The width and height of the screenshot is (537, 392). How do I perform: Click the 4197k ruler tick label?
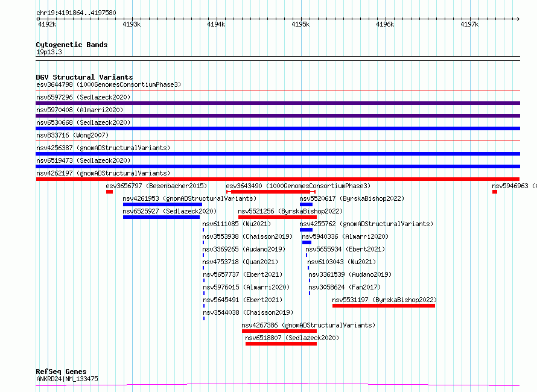coord(469,24)
